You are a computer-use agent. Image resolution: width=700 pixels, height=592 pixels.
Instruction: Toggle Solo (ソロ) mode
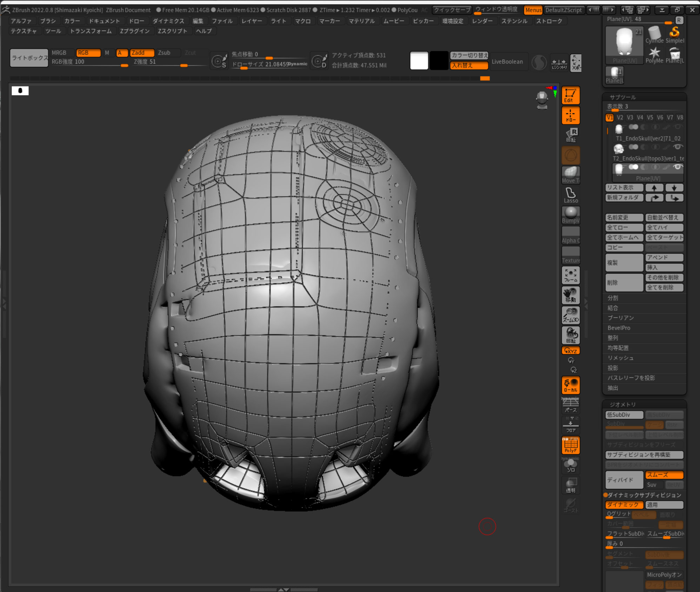click(x=571, y=465)
